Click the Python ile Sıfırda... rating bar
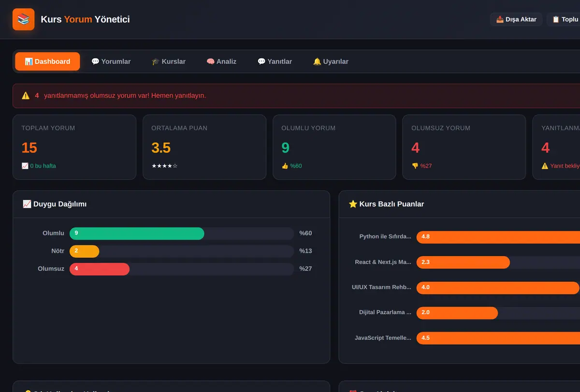Image resolution: width=580 pixels, height=392 pixels. (498, 237)
